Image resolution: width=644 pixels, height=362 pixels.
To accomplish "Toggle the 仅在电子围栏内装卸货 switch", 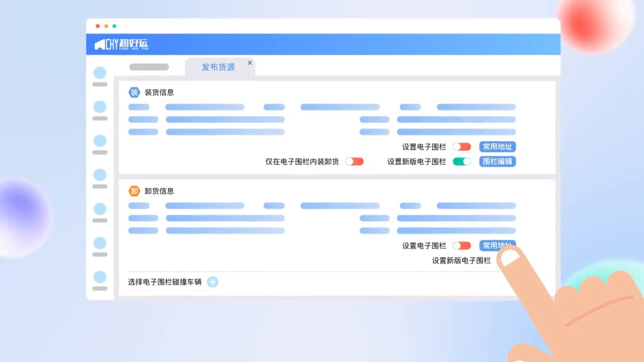I will tap(354, 161).
